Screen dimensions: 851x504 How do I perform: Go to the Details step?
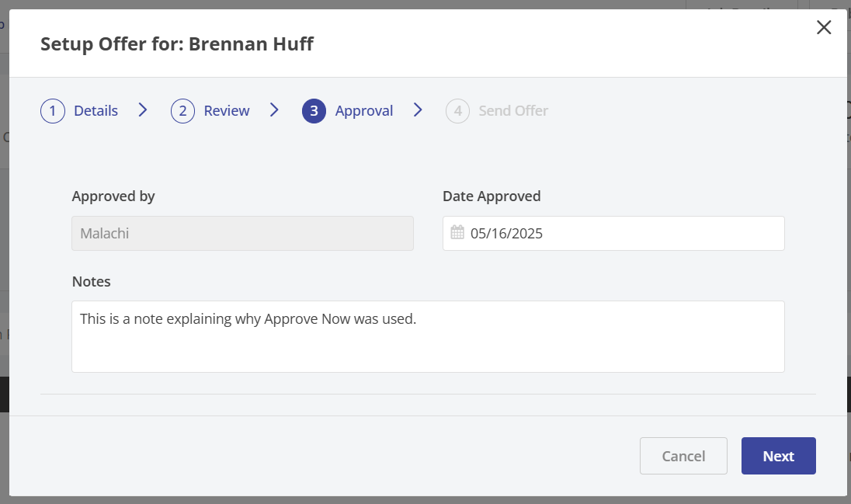[96, 111]
